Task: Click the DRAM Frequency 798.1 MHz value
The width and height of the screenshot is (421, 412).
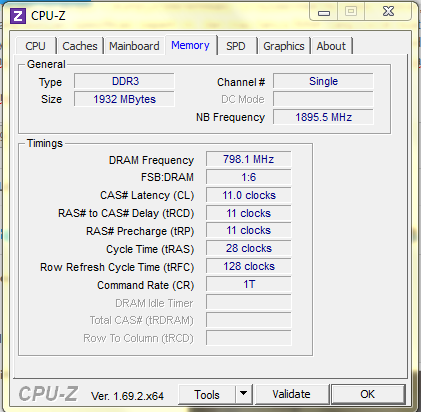Action: 249,159
